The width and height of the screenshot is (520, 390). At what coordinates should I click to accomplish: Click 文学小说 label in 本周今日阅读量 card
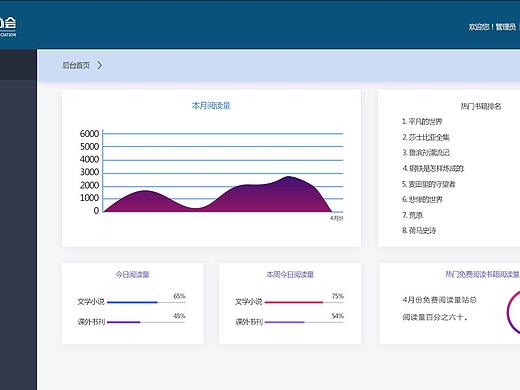click(x=249, y=302)
